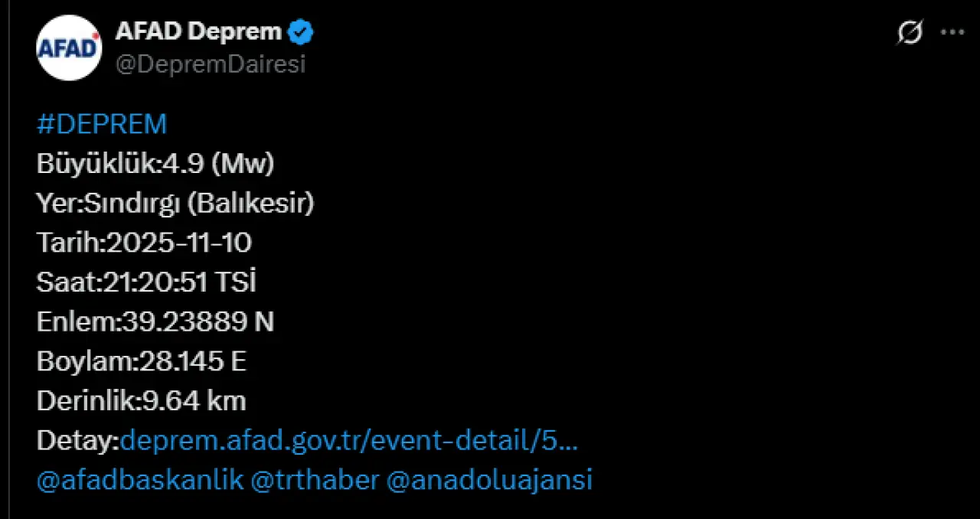Image resolution: width=980 pixels, height=519 pixels.
Task: Open the Grok explain post icon
Action: tap(910, 33)
